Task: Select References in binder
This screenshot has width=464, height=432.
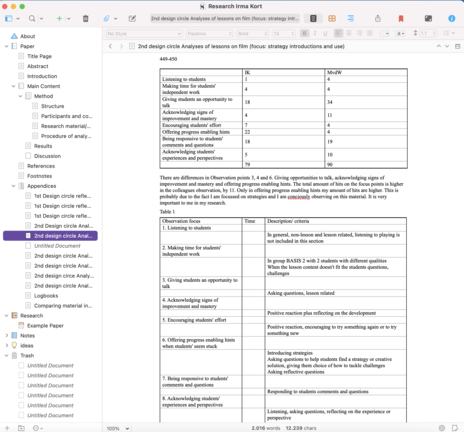Action: point(41,166)
